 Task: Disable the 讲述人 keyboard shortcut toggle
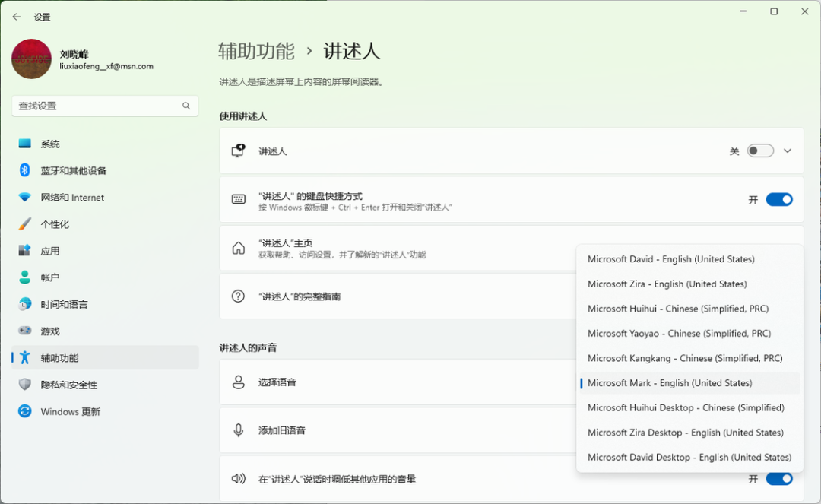779,199
